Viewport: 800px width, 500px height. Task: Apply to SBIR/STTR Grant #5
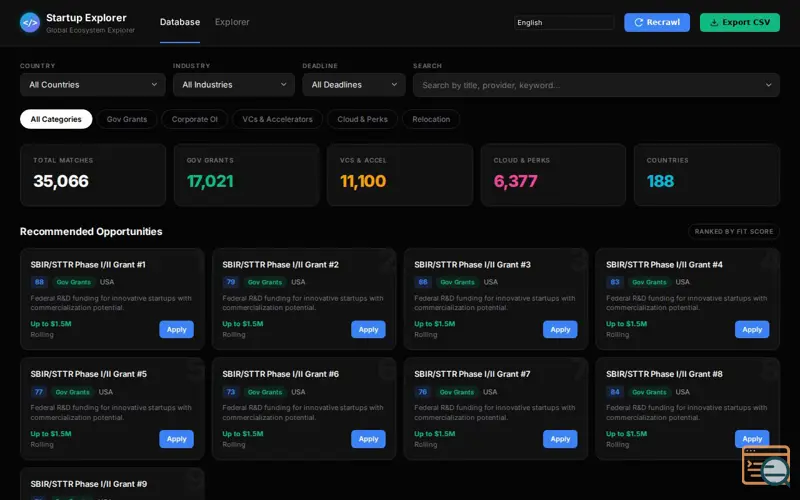click(x=177, y=439)
